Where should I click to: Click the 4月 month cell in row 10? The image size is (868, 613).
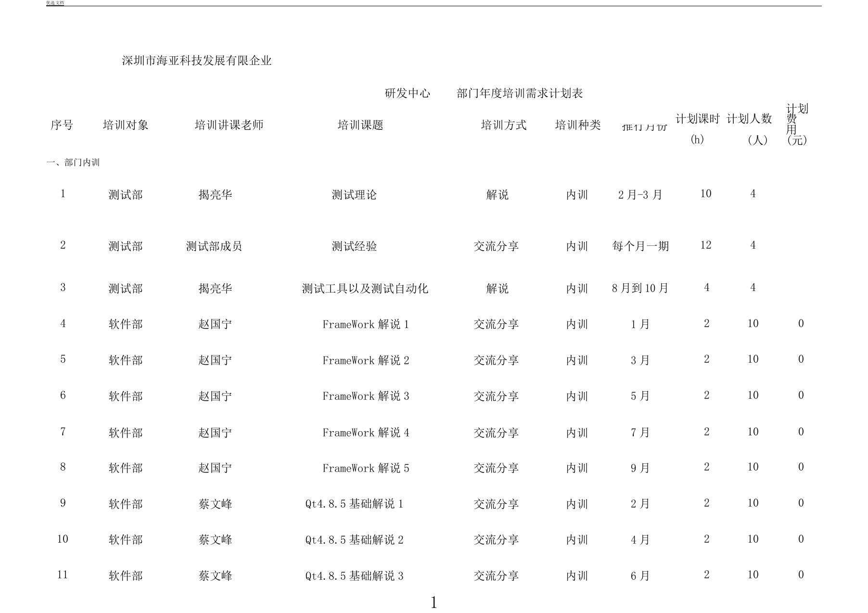click(640, 540)
